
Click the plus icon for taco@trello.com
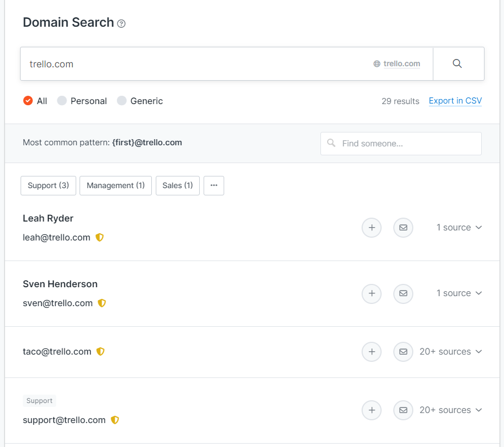tap(372, 352)
